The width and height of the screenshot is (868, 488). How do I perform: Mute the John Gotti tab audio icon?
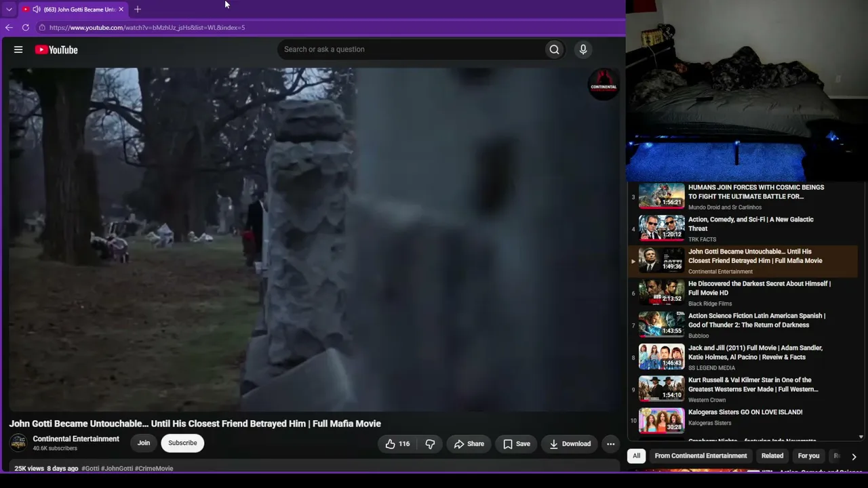pyautogui.click(x=36, y=9)
